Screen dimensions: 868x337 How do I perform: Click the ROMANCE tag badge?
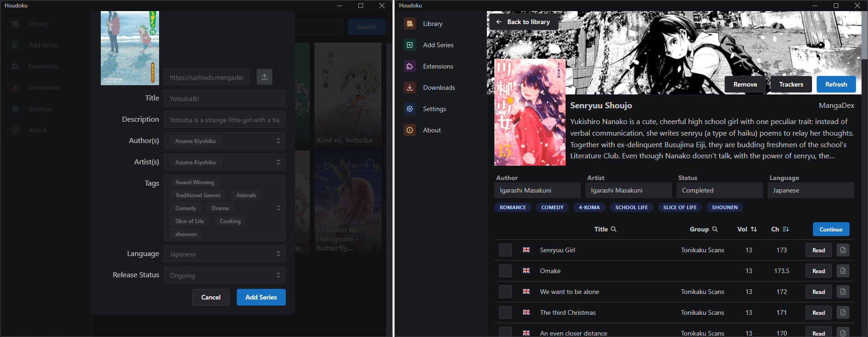pos(513,207)
